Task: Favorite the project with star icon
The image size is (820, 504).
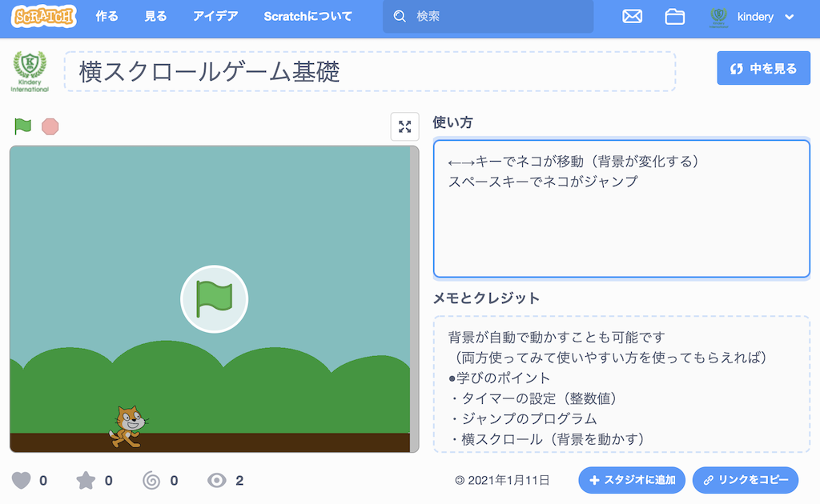Action: click(86, 480)
